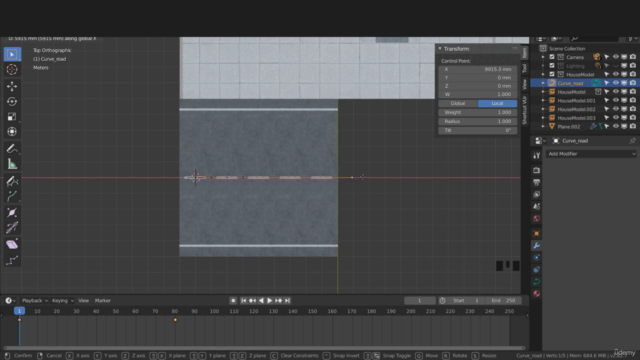Select the Move tool
The width and height of the screenshot is (640, 360).
(12, 86)
